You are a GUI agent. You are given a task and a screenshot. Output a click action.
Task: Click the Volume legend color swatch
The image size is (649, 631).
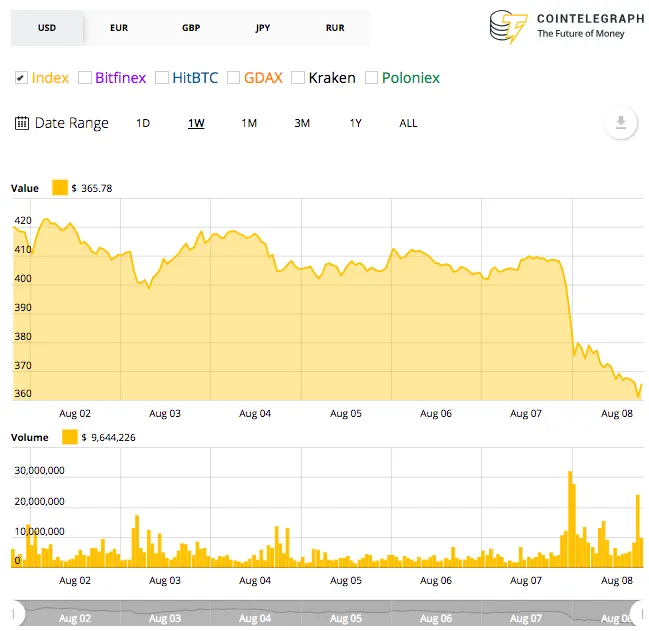tap(70, 437)
